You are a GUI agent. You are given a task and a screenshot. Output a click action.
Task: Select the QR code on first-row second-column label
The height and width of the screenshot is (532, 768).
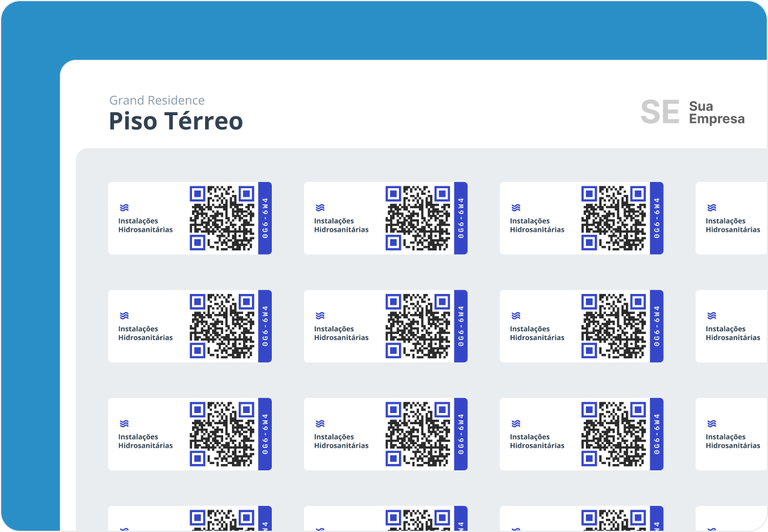(418, 218)
